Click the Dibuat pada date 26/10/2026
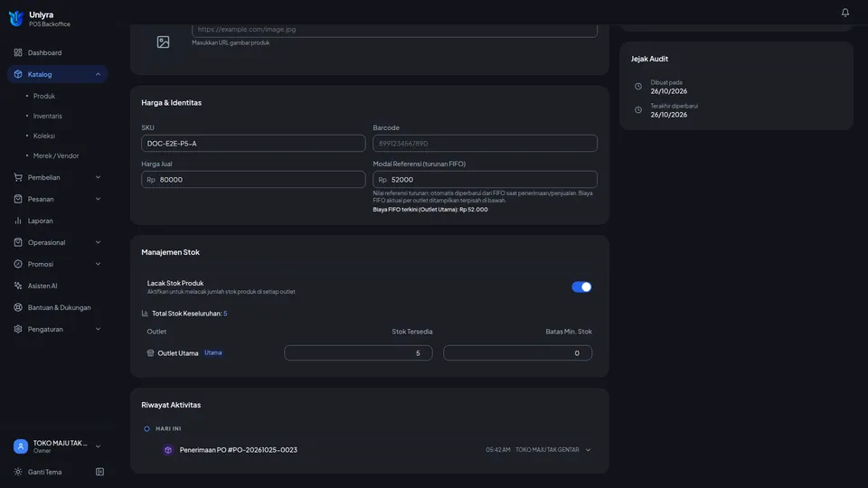 click(669, 91)
